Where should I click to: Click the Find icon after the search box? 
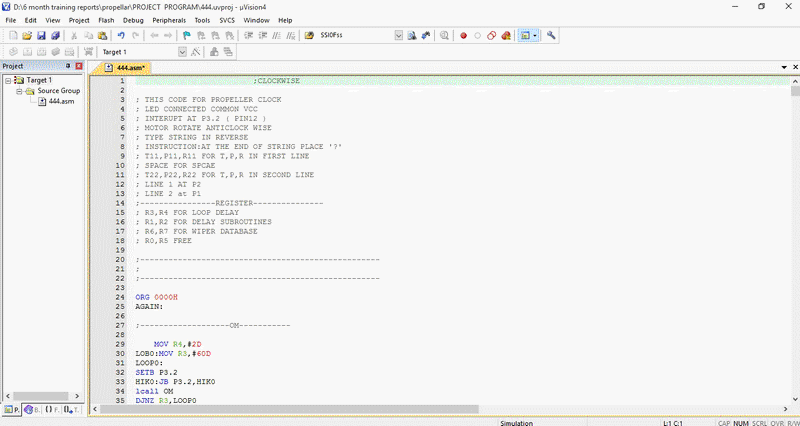(412, 36)
